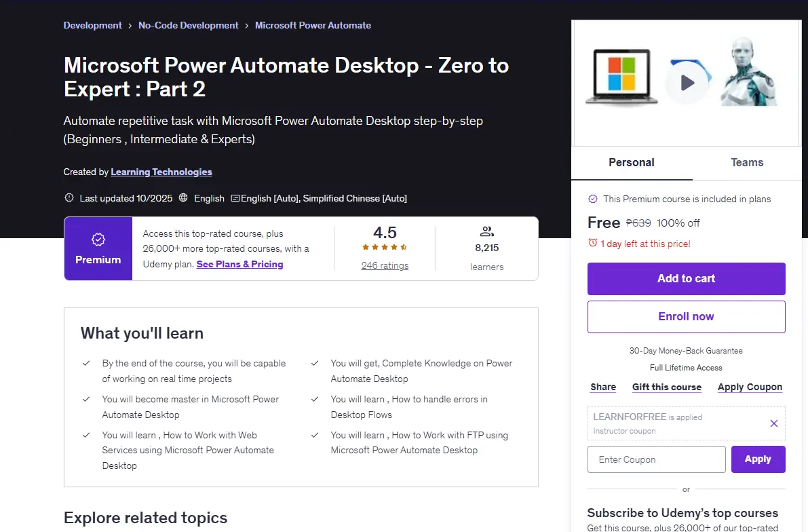
Task: Click the Enter Coupon input field
Action: (x=657, y=459)
